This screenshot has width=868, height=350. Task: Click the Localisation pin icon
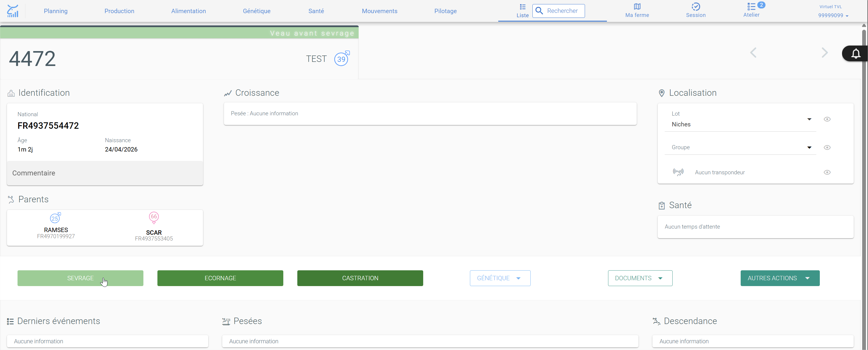pyautogui.click(x=662, y=93)
